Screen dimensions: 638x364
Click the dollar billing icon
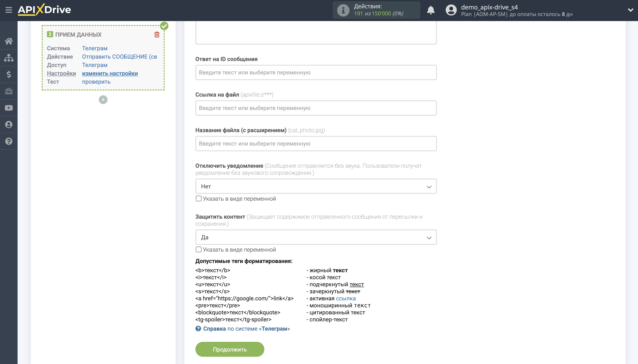9,74
